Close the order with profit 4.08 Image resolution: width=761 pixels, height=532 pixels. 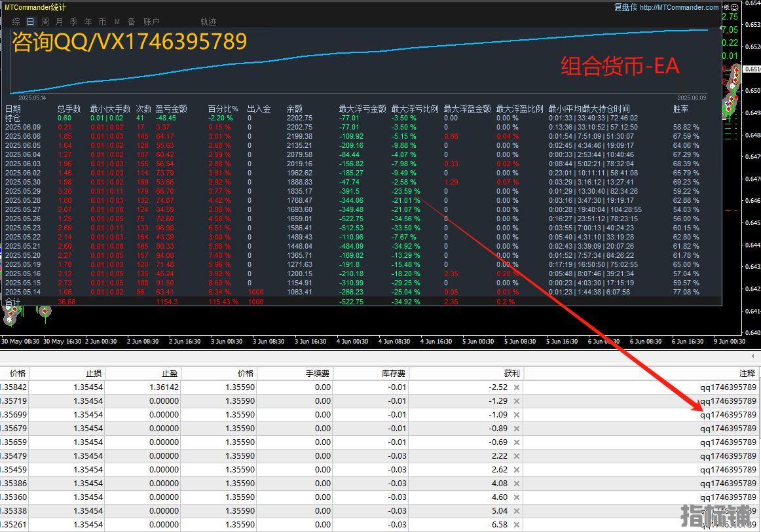tap(516, 484)
